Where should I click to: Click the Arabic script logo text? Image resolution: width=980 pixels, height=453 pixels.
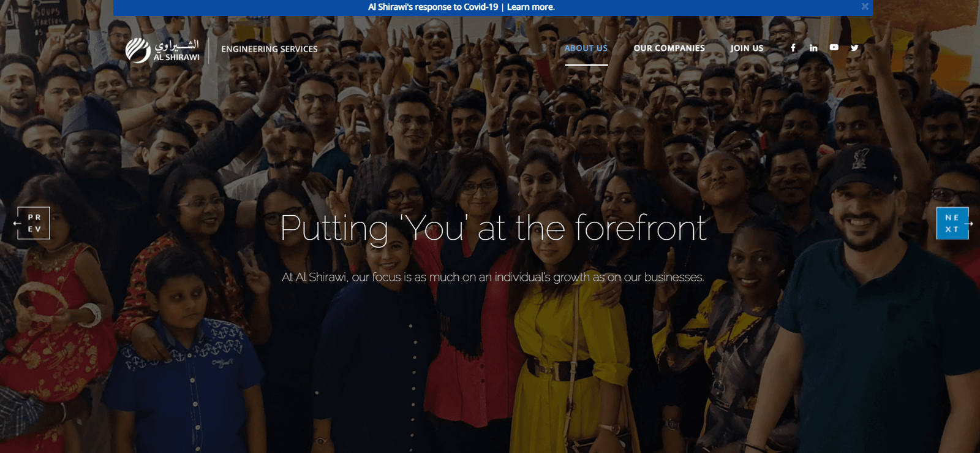click(x=176, y=45)
